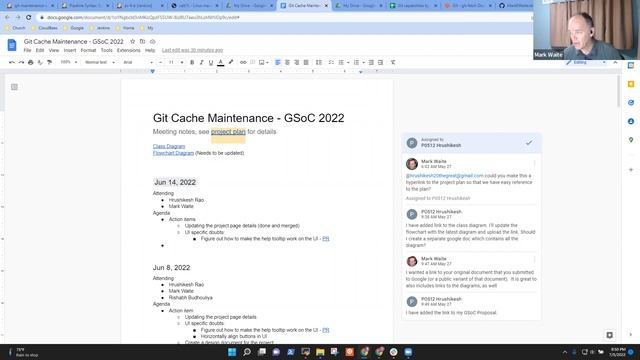Click the browser reload button
The height and width of the screenshot is (360, 640).
(29, 18)
